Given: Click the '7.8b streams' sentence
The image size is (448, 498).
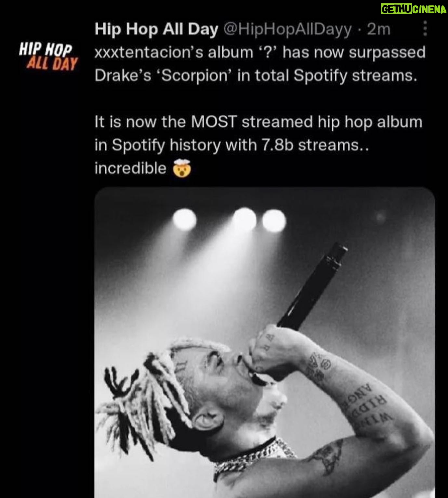Looking at the screenshot, I should [x=232, y=145].
